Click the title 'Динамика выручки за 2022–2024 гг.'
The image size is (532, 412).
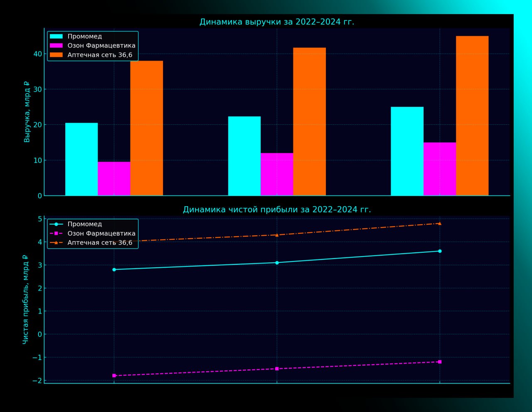[x=277, y=22]
